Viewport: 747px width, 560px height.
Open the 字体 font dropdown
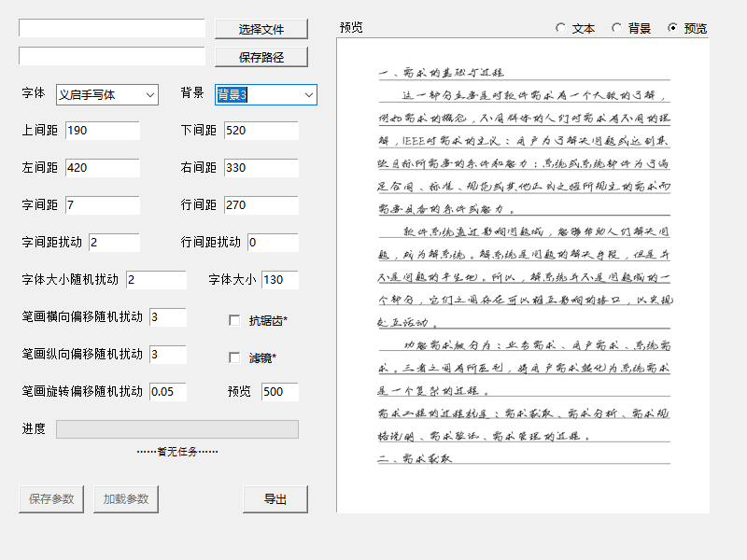pos(107,94)
